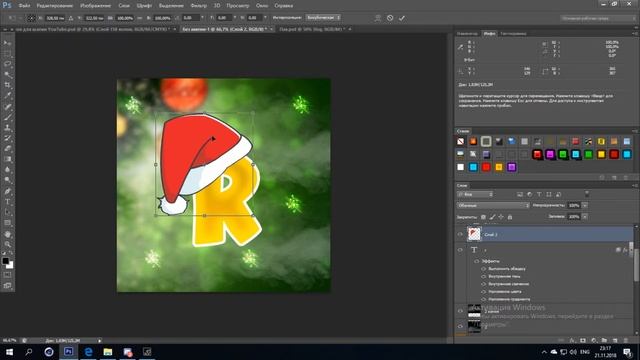Viewport: 640px width, 360px height.
Task: Select the Eraser tool
Action: point(7,149)
